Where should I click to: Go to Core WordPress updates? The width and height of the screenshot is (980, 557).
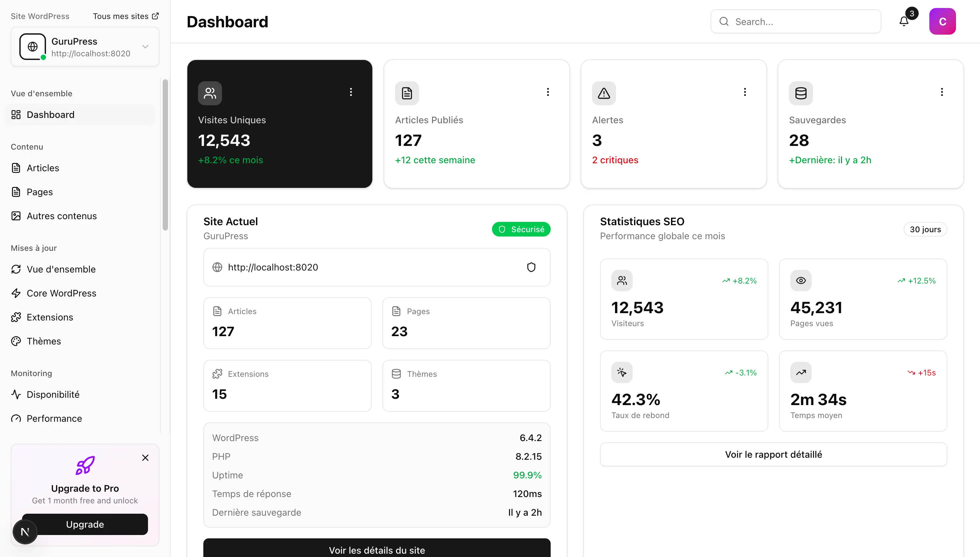[x=61, y=293]
